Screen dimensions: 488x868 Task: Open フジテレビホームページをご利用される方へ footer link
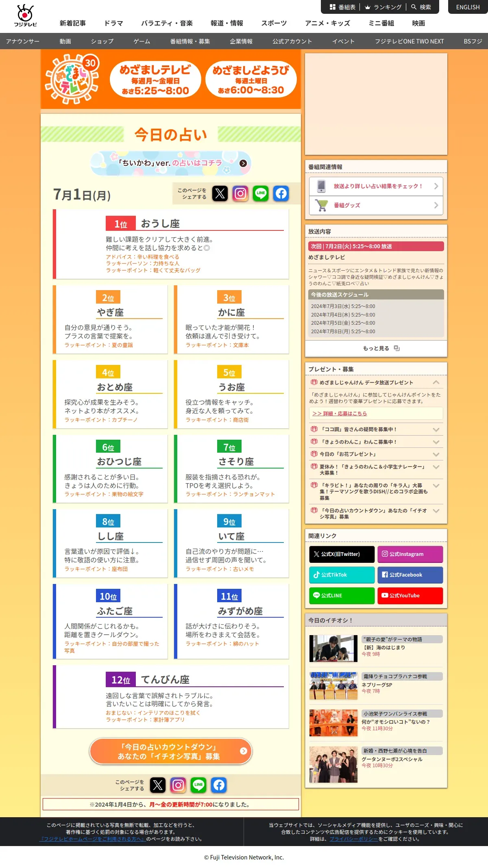tap(92, 839)
